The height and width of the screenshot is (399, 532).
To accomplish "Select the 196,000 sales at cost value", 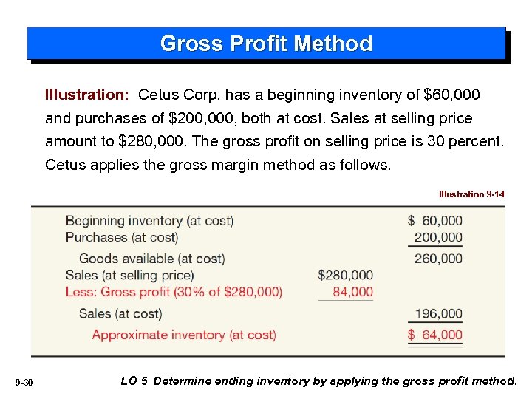I will tap(438, 314).
